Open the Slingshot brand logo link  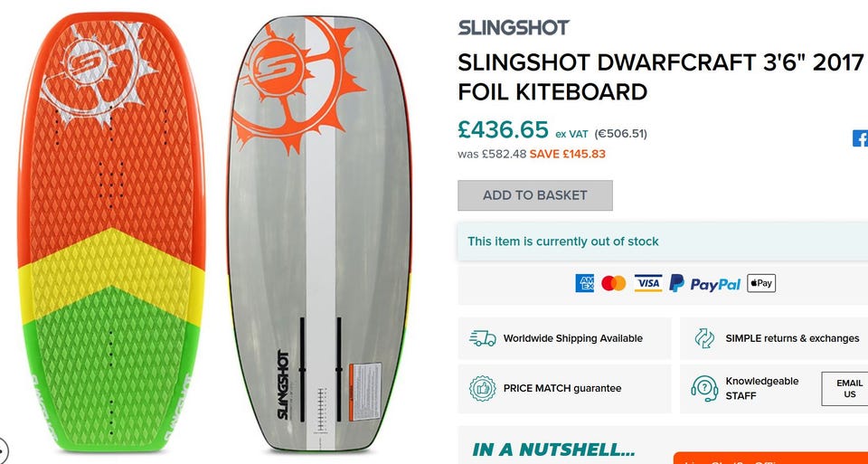pos(514,27)
